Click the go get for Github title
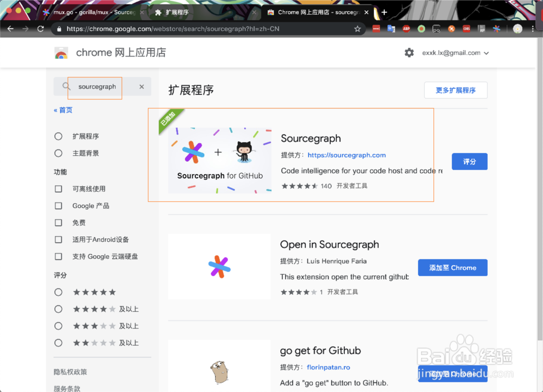Screen dimensions: 543x392 (x=320, y=350)
